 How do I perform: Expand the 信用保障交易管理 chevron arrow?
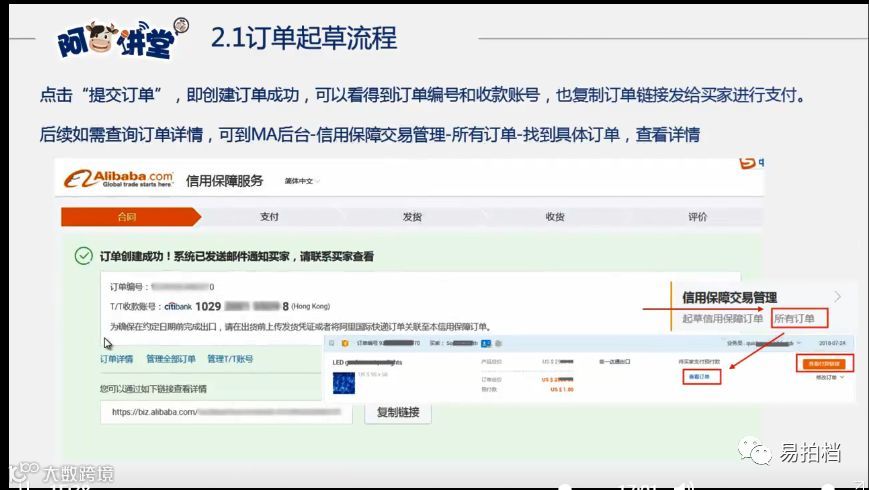[838, 297]
